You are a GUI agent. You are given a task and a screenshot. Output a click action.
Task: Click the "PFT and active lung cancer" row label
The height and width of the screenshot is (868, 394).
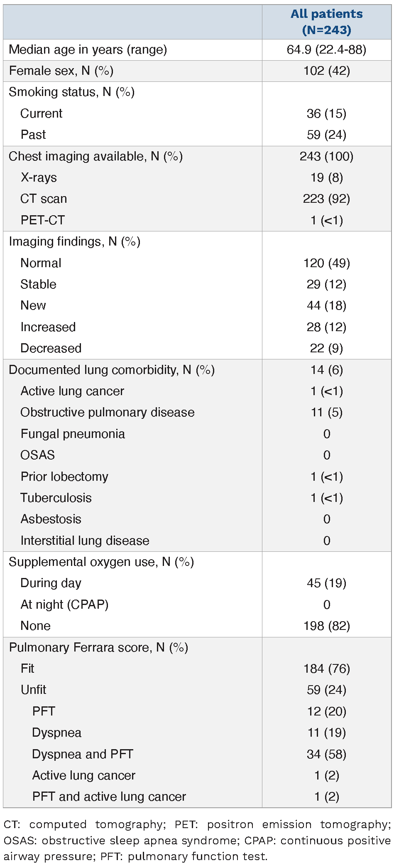pos(109,797)
